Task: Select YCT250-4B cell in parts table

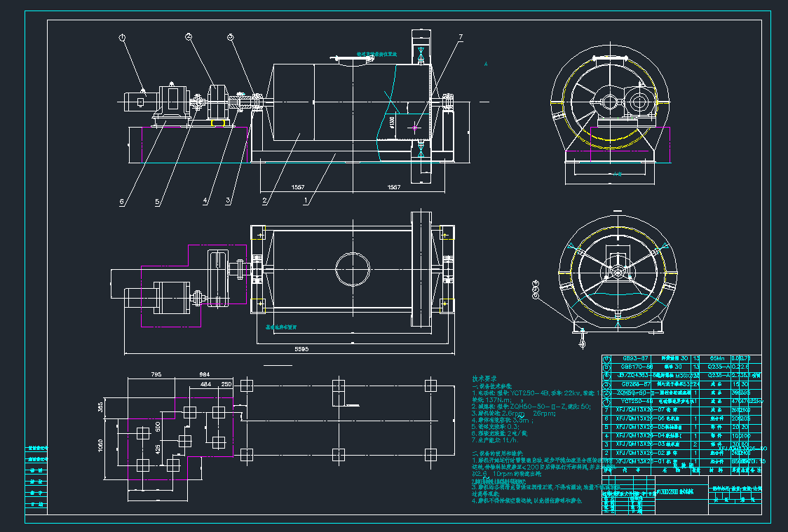Action: tap(637, 402)
